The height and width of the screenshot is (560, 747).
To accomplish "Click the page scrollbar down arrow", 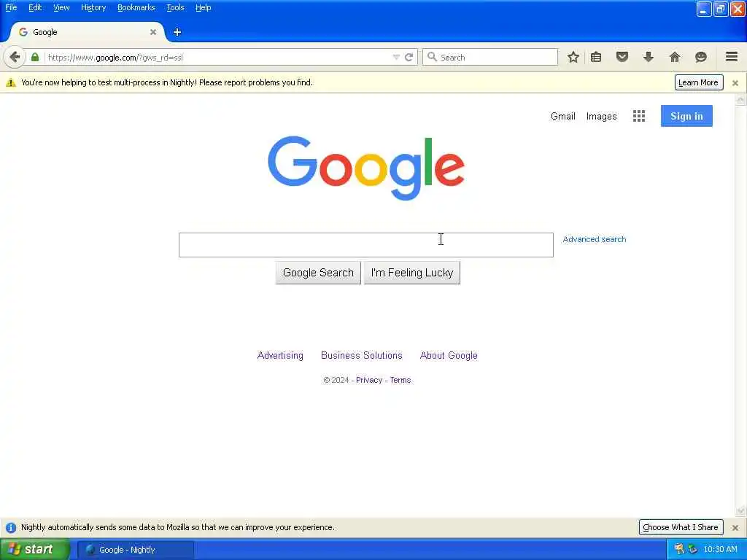I will pyautogui.click(x=740, y=510).
